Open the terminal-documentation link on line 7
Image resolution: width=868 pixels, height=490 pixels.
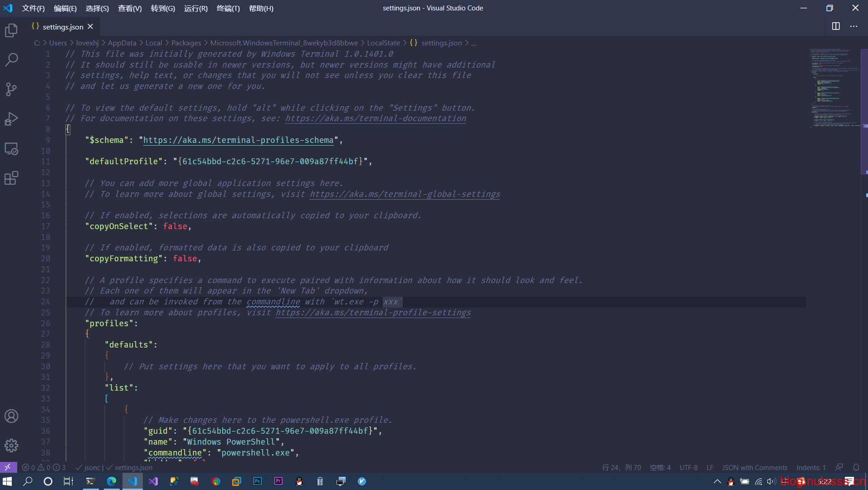(375, 118)
